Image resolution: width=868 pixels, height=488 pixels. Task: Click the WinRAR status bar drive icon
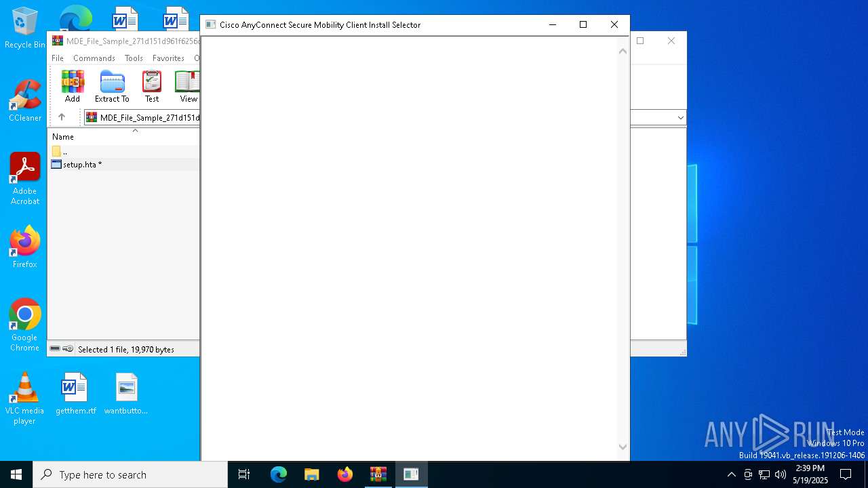(x=56, y=349)
